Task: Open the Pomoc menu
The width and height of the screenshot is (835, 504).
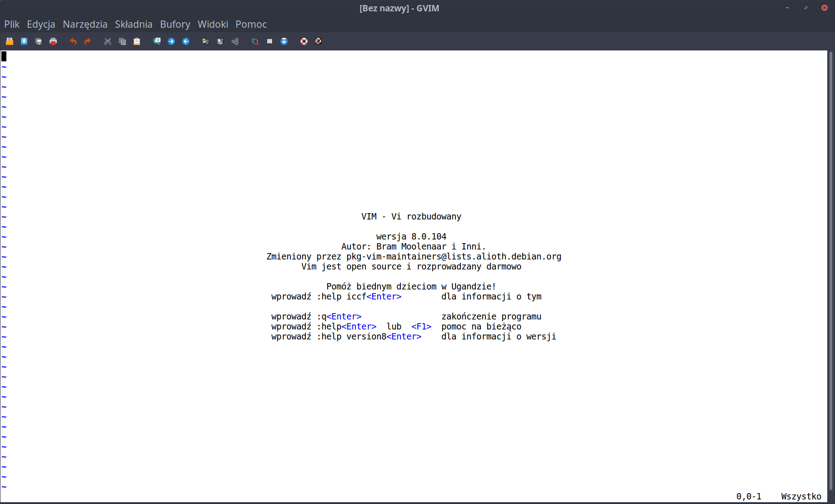Action: pyautogui.click(x=251, y=24)
